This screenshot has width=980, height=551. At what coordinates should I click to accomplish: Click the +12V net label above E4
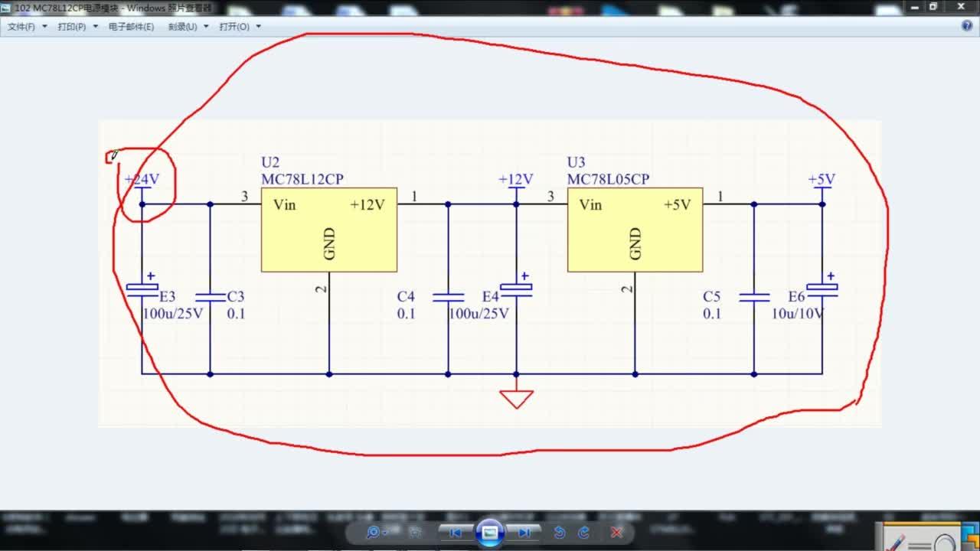click(x=515, y=179)
